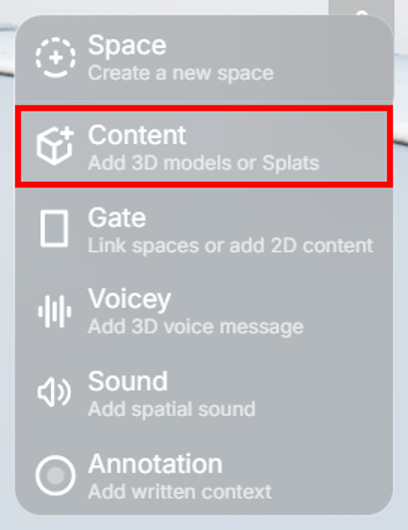Click "Add written context" description

click(179, 491)
